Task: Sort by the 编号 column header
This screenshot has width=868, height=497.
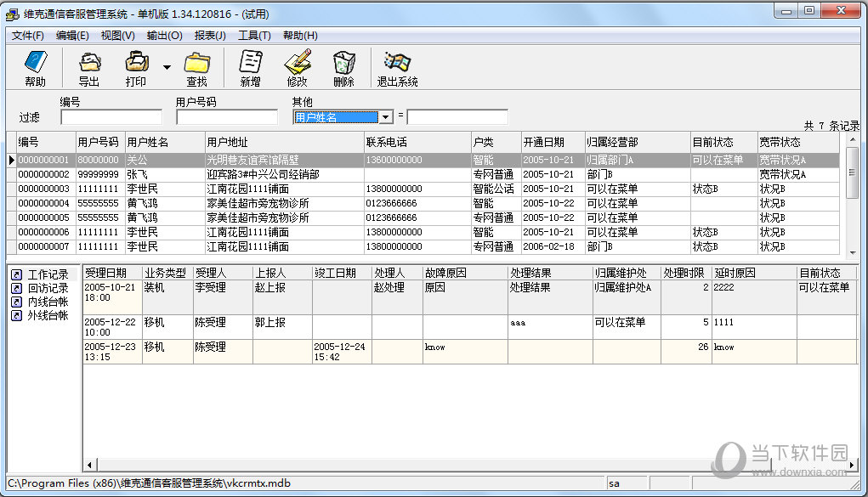Action: 46,142
